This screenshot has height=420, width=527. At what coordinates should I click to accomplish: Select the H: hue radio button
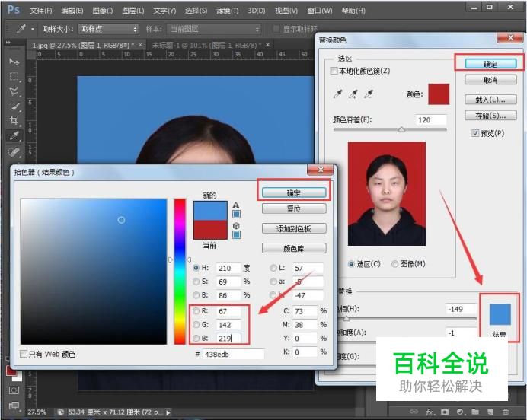(196, 268)
